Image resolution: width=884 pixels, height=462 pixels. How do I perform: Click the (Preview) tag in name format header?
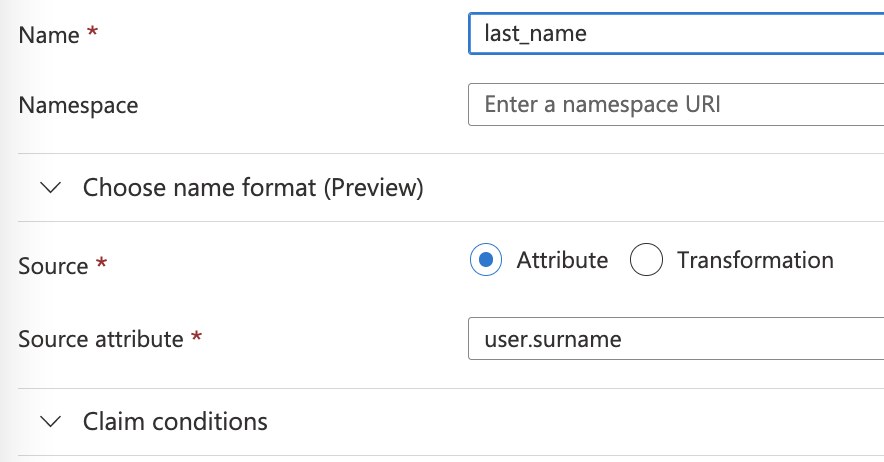(373, 188)
